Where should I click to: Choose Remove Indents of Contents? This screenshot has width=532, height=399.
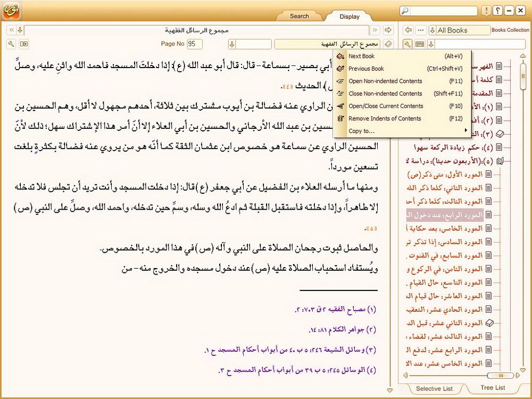[x=403, y=119]
